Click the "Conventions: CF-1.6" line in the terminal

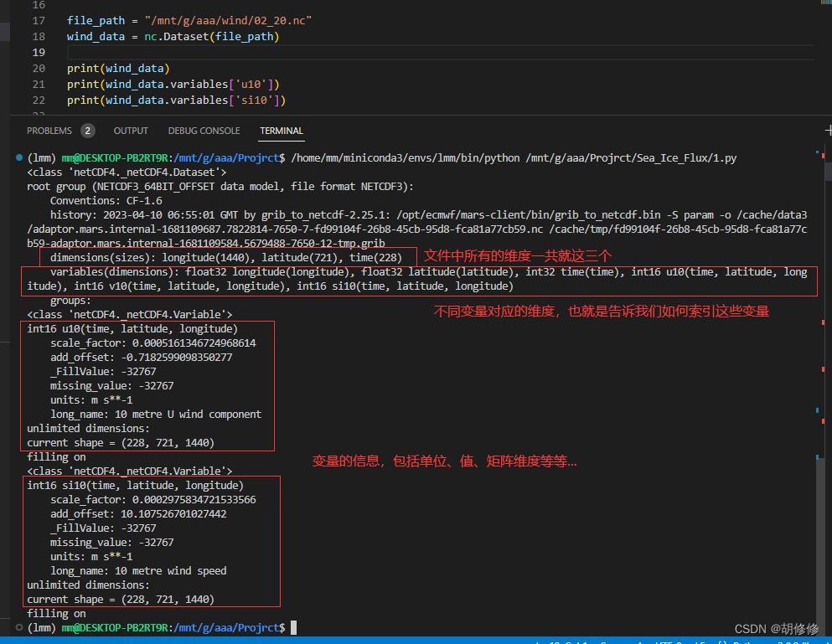[106, 201]
